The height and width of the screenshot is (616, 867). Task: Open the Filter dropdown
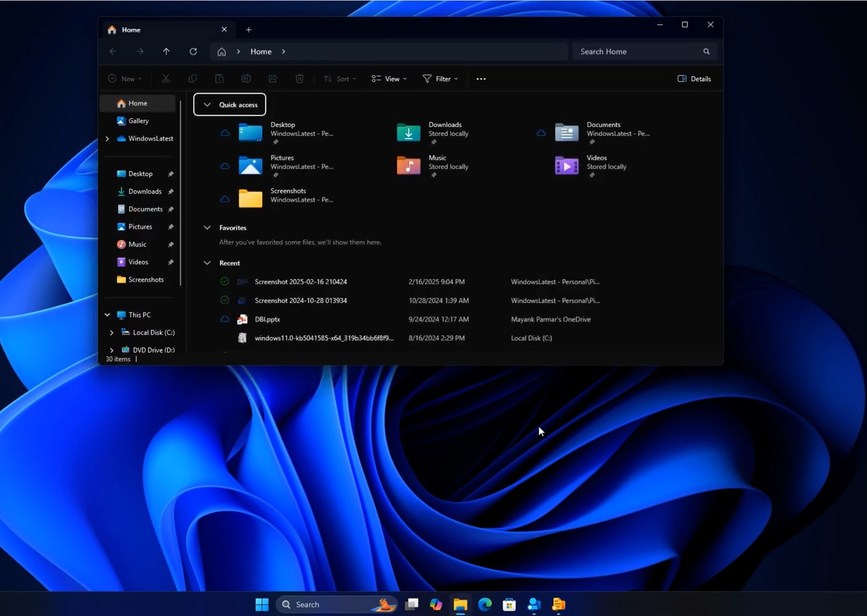click(440, 79)
